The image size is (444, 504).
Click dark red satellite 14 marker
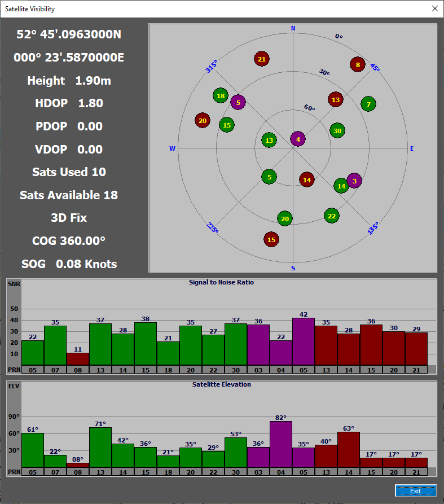coord(306,180)
